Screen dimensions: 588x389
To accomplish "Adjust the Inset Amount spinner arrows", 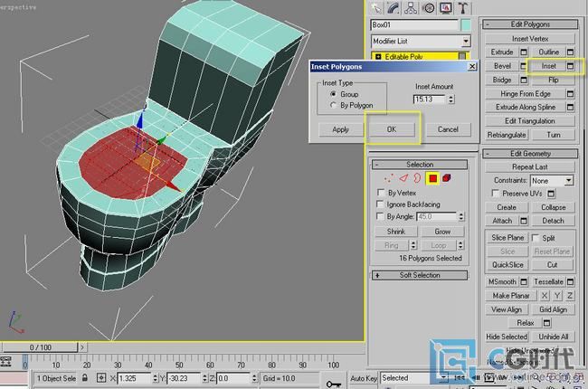I will (451, 99).
